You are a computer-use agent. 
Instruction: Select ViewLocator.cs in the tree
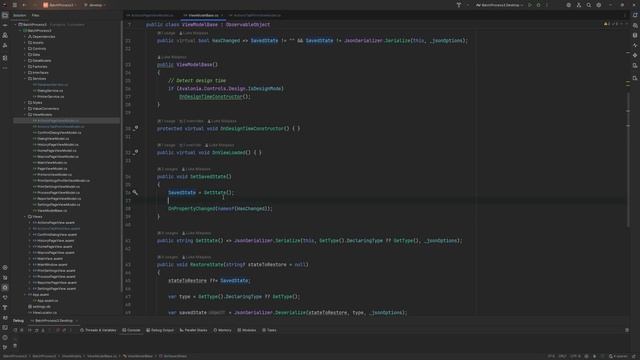click(x=43, y=313)
